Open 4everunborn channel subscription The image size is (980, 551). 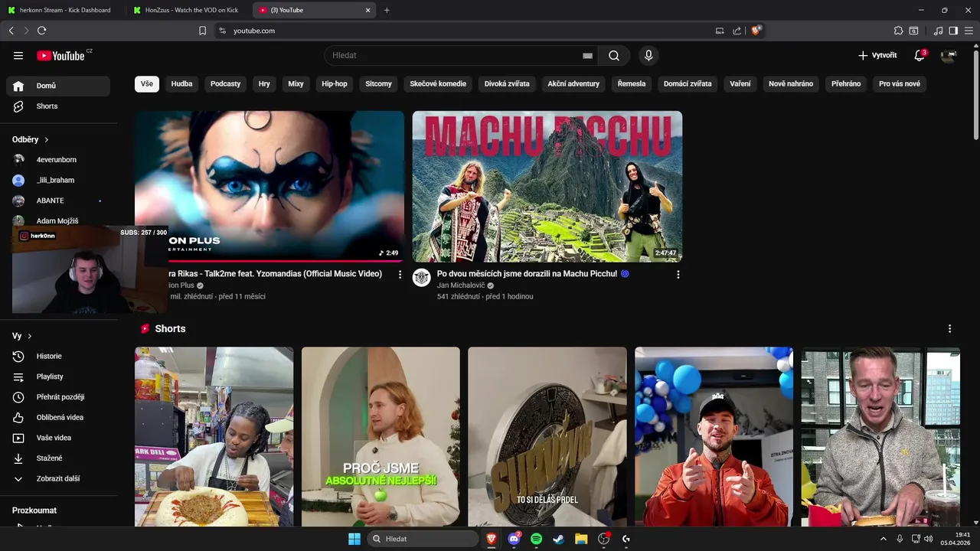point(58,160)
